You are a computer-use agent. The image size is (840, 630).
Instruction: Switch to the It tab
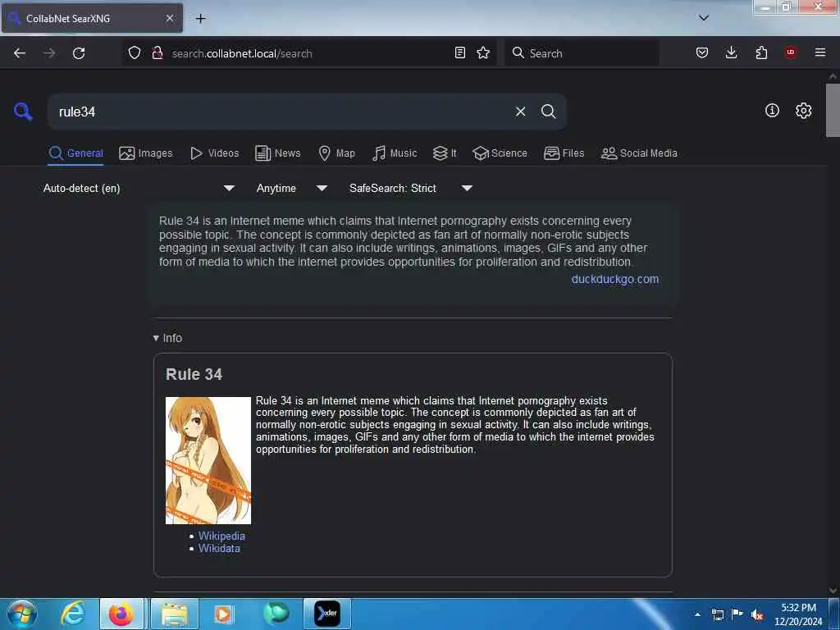444,153
